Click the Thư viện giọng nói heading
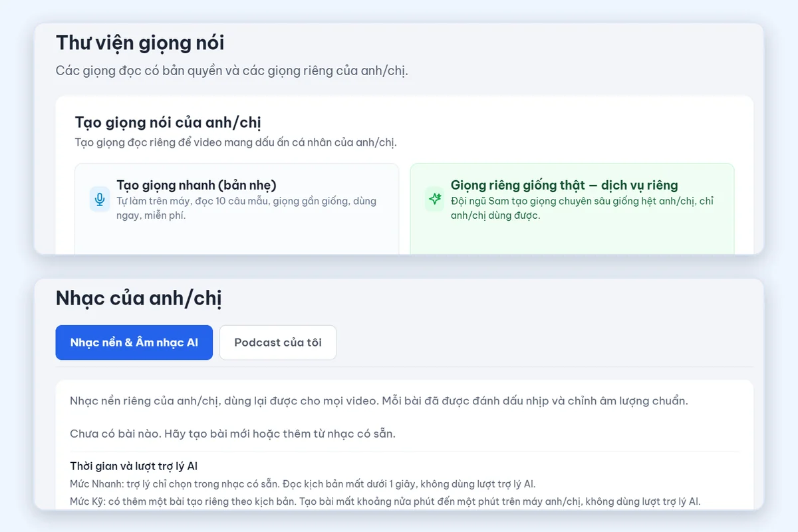The height and width of the screenshot is (532, 798). pos(140,43)
